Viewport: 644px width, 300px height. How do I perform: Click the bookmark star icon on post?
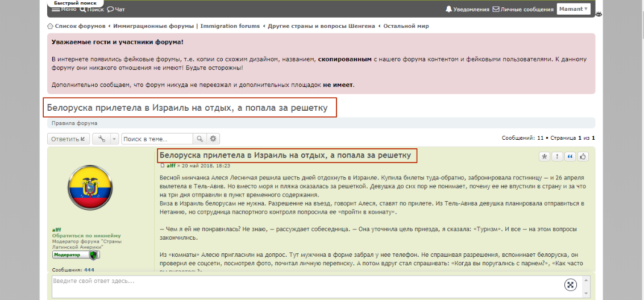[545, 156]
